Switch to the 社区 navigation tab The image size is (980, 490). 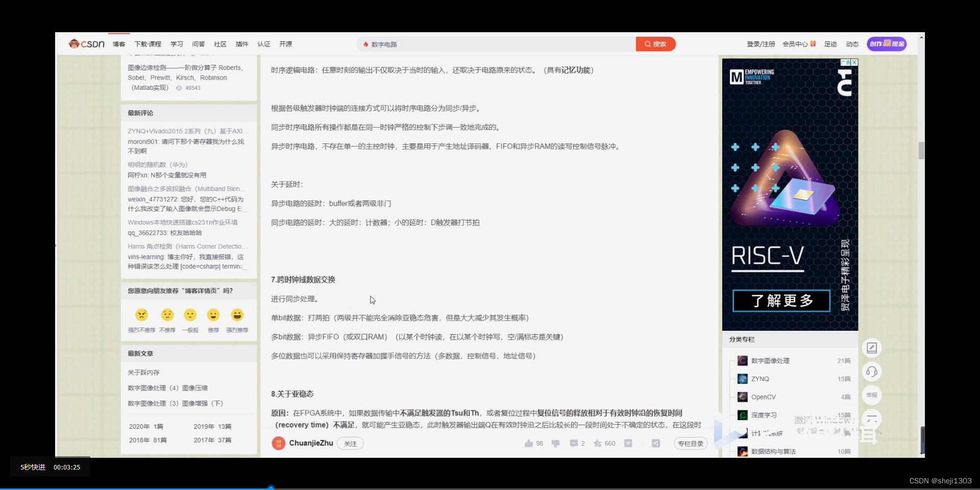pos(220,44)
